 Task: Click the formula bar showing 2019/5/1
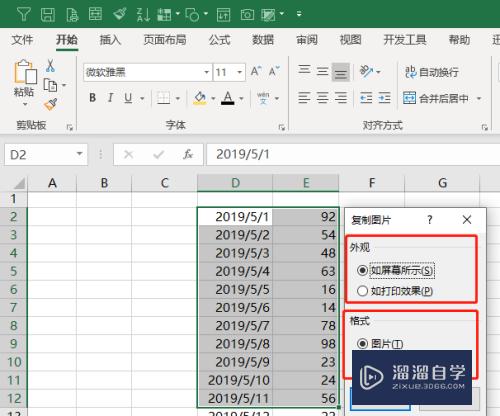tap(353, 154)
